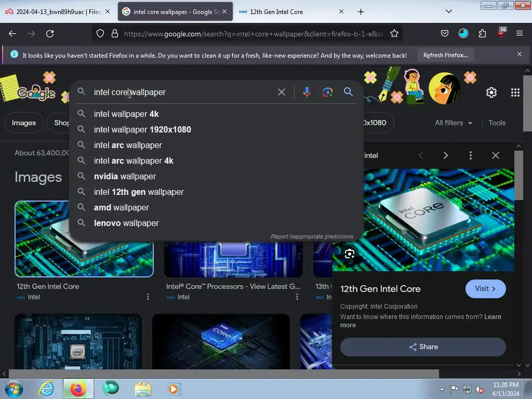Open the clock showing 11:20 PM
Screen dimensions: 532x399
point(506,389)
